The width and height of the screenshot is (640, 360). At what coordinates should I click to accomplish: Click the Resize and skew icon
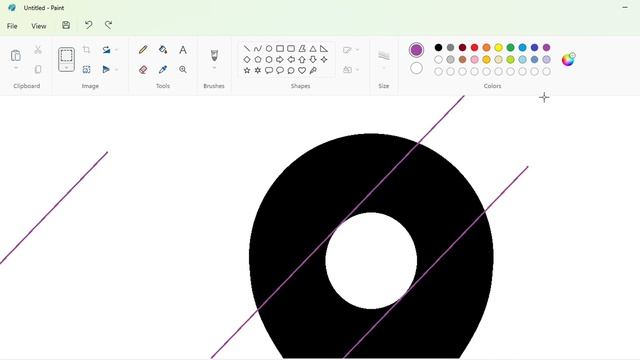87,69
